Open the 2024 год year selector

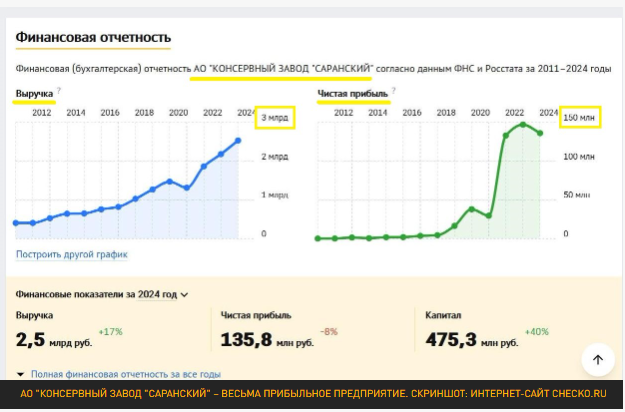point(158,295)
